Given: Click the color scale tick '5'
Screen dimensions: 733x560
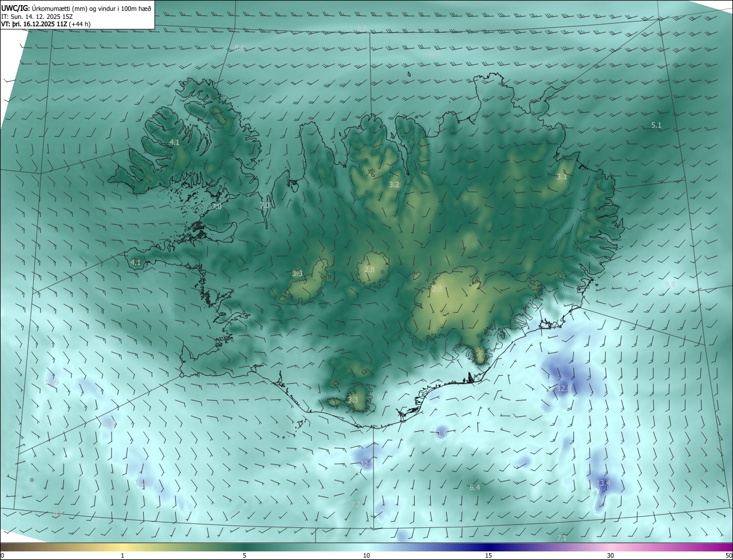Looking at the screenshot, I should (x=245, y=556).
